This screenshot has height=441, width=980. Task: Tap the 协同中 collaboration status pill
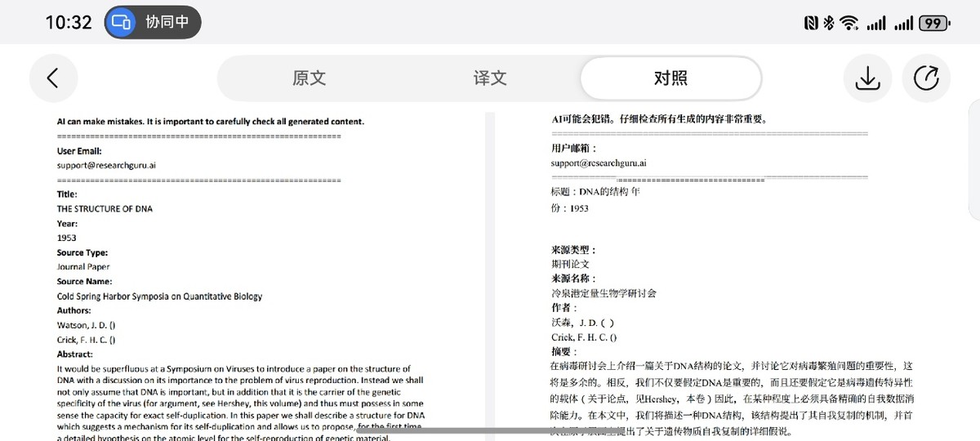[153, 22]
